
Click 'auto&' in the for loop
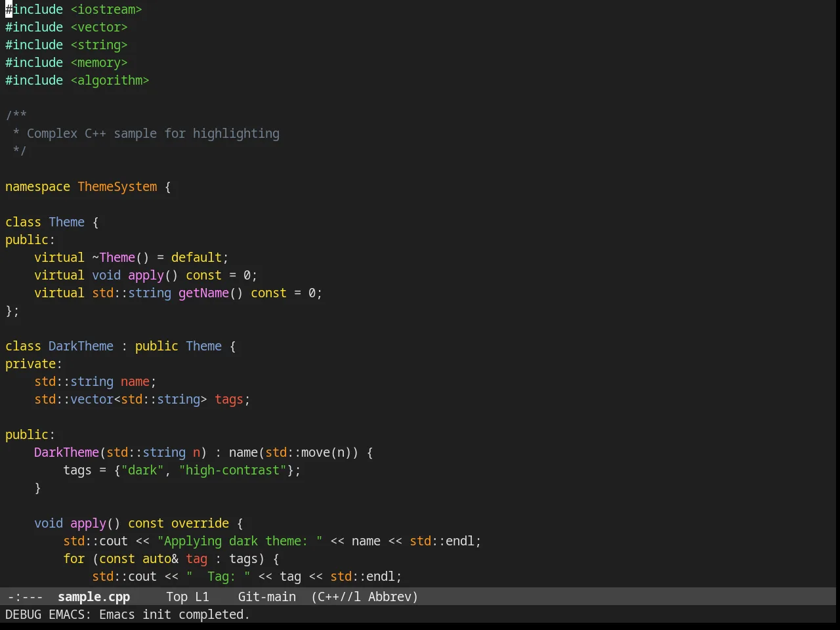click(160, 558)
